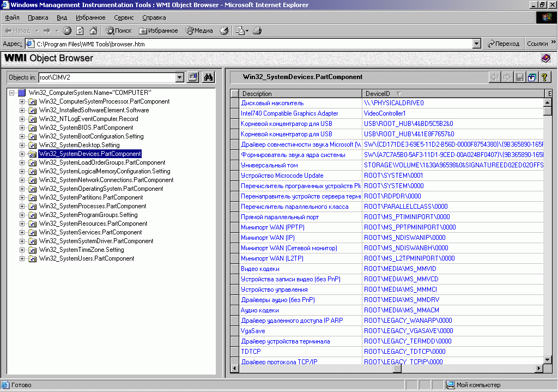Open the Избранное favorites toolbar button
This screenshot has height=392, width=558.
159,31
